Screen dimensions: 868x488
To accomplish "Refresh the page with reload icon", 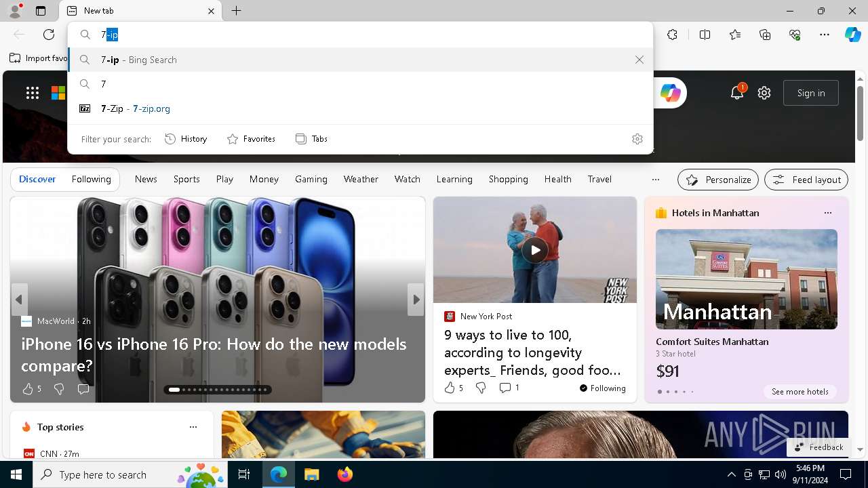I will [49, 35].
